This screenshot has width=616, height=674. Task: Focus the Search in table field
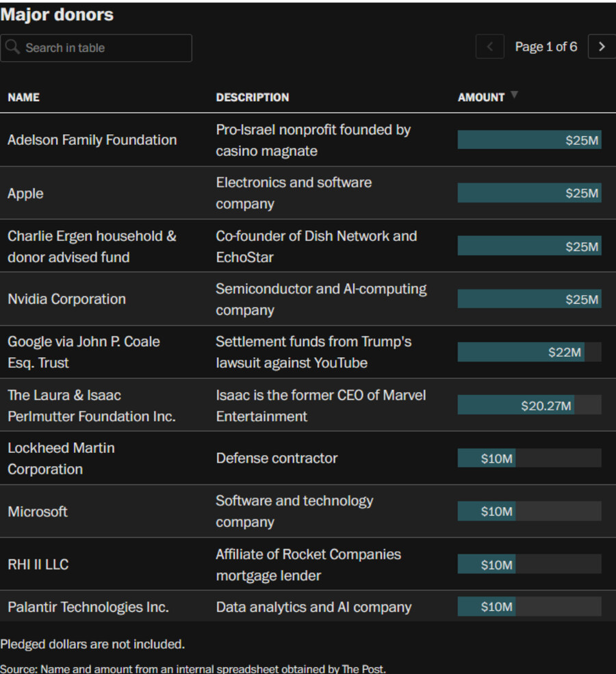(x=97, y=48)
